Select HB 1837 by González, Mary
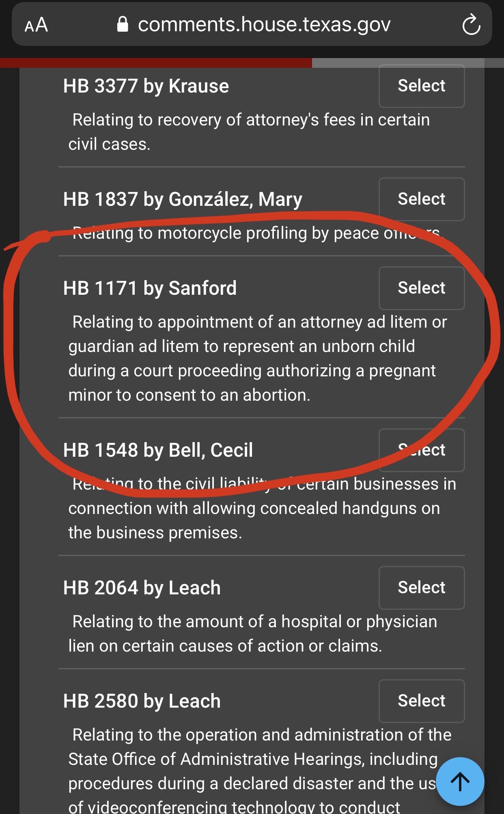Screen dimensions: 504x814 (421, 199)
